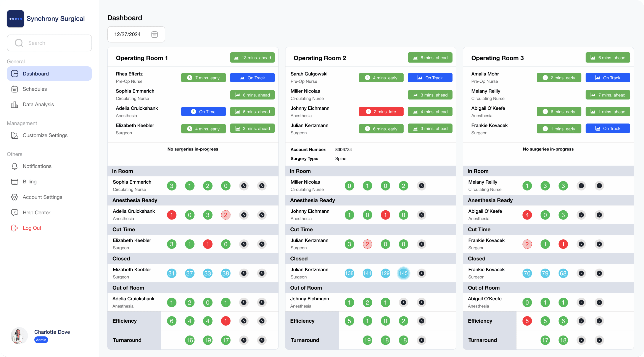Click the clock icon in Operating Room 1 Efficiency row

coord(244,321)
